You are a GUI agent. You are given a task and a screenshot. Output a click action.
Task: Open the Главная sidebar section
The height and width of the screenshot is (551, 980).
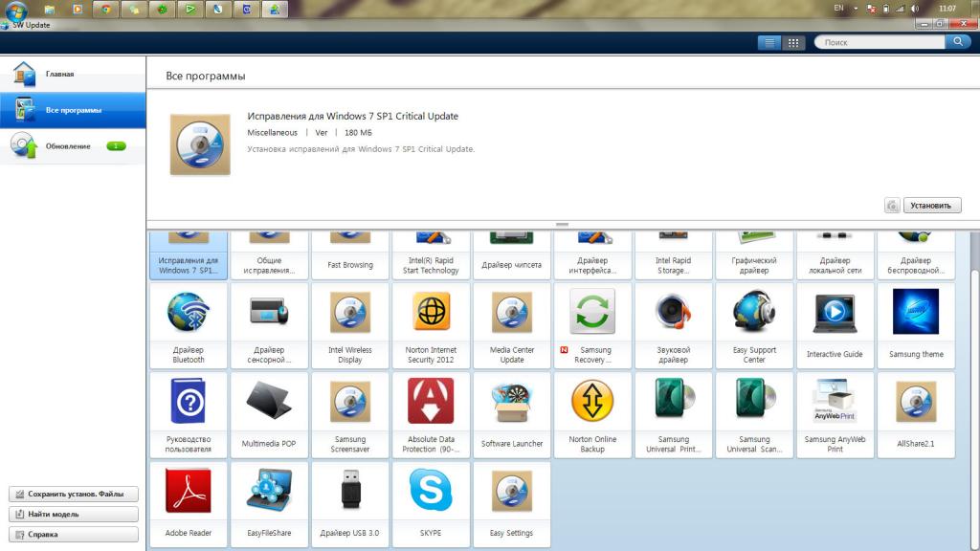pos(73,74)
